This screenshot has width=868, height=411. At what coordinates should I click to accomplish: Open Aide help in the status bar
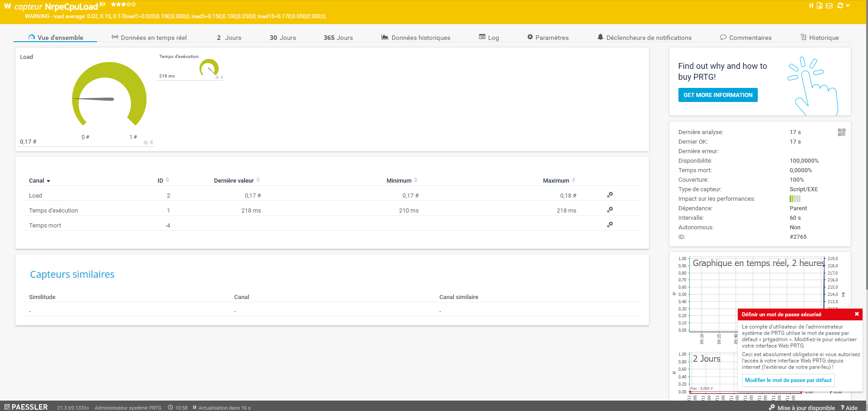tap(851, 407)
